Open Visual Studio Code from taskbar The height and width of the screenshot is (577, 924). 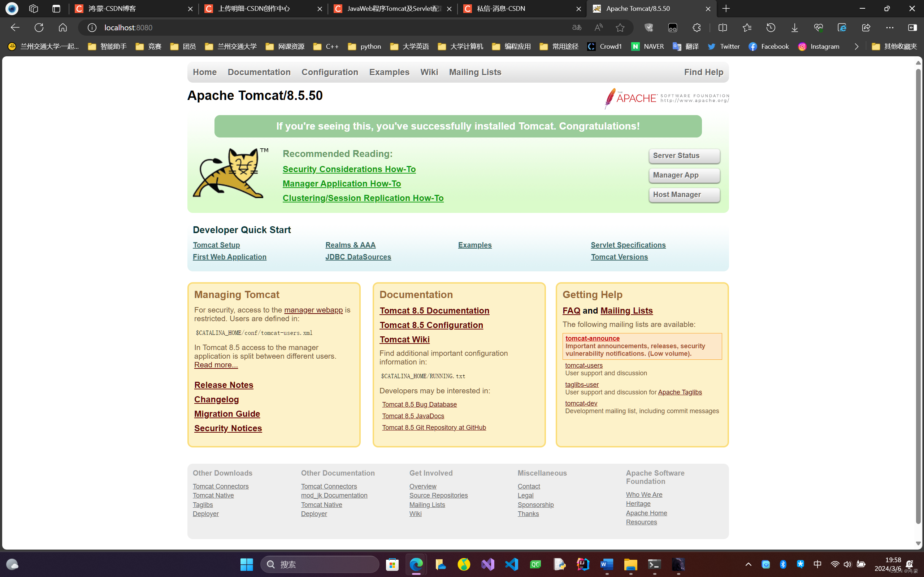512,564
